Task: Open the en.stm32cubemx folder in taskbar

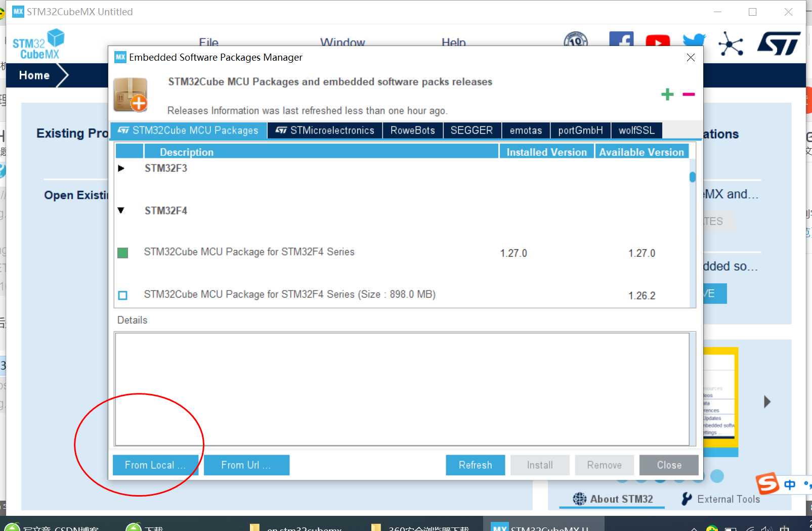Action: pos(296,526)
